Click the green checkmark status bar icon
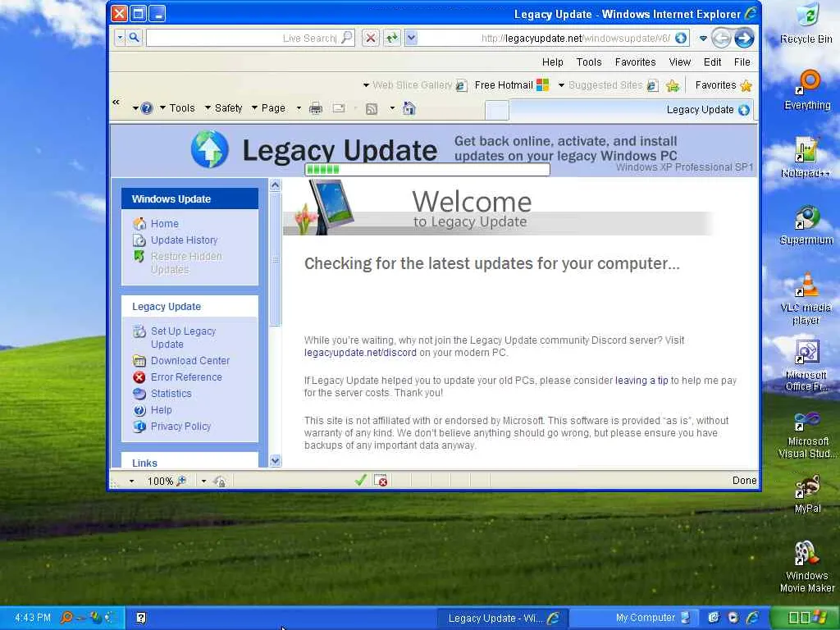 pyautogui.click(x=361, y=480)
